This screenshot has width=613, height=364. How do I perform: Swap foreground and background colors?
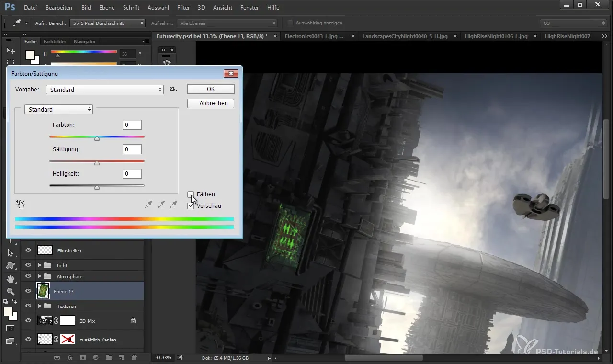pyautogui.click(x=14, y=302)
